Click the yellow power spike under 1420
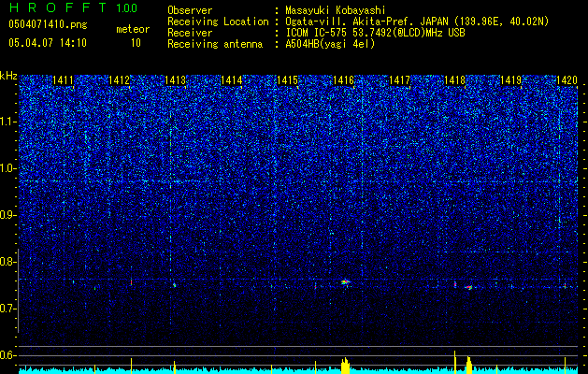The height and width of the screenshot is (374, 588). coord(565,366)
